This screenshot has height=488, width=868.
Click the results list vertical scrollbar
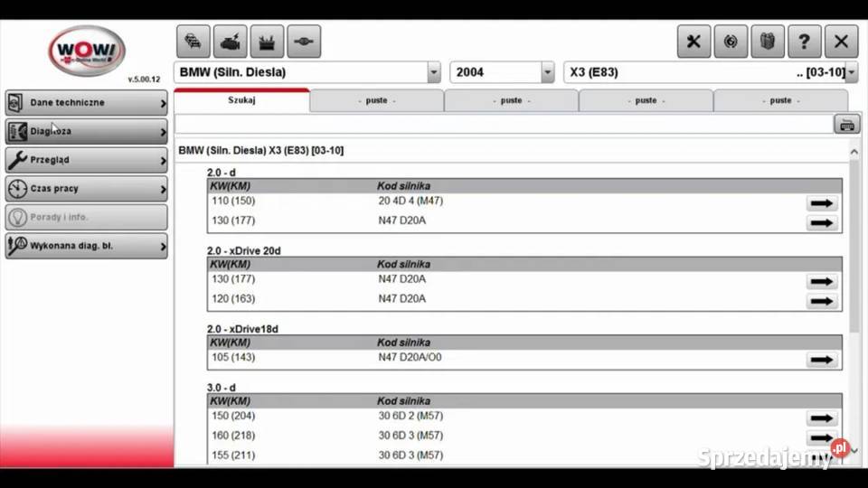click(x=854, y=246)
